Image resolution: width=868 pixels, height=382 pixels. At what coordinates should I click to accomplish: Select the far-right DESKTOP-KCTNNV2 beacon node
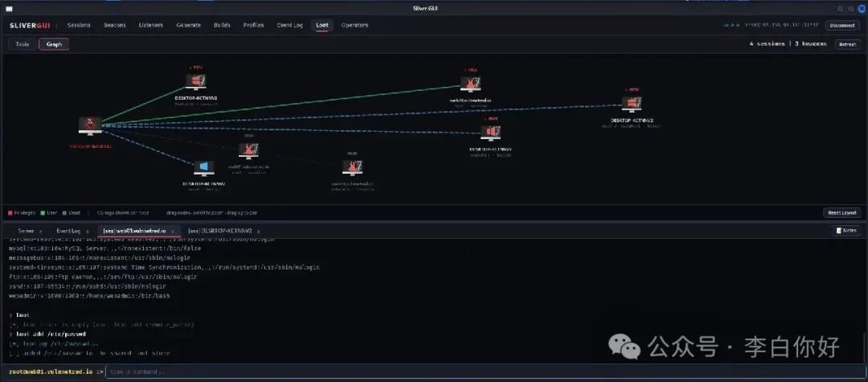632,104
